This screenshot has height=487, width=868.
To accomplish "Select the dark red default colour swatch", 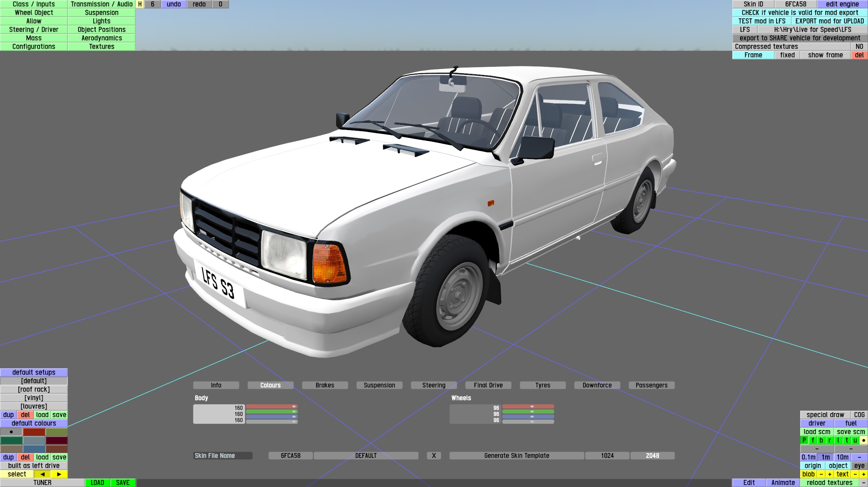I will pos(56,440).
